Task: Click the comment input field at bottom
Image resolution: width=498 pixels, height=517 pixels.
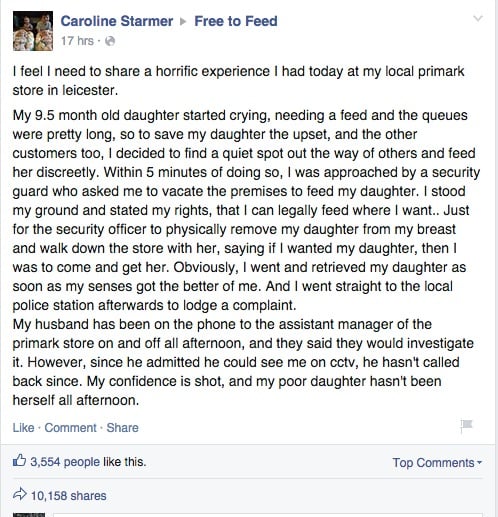Action: (268, 515)
